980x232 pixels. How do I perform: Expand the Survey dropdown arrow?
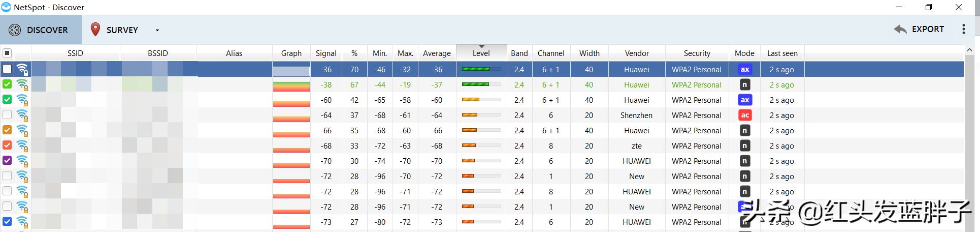(157, 30)
